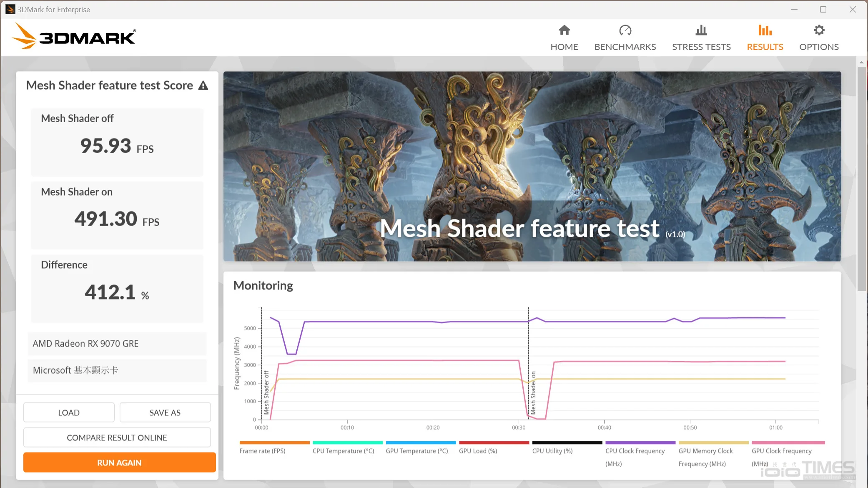Click the Mesh Shader off timeline marker

coord(266,392)
